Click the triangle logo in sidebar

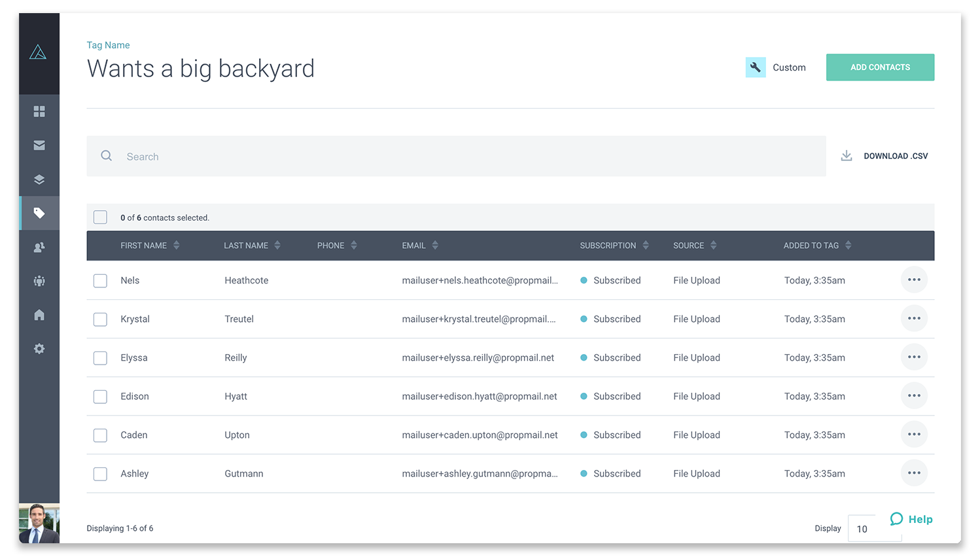pos(38,52)
